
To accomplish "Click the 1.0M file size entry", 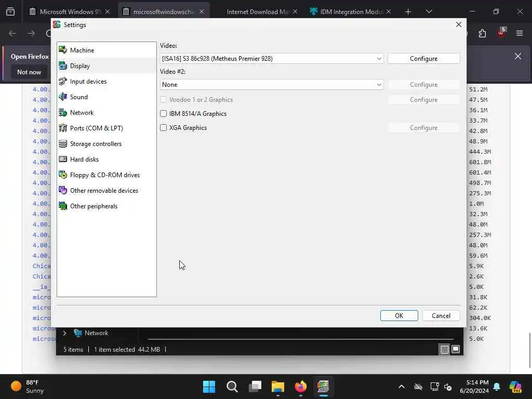I will tap(476, 204).
